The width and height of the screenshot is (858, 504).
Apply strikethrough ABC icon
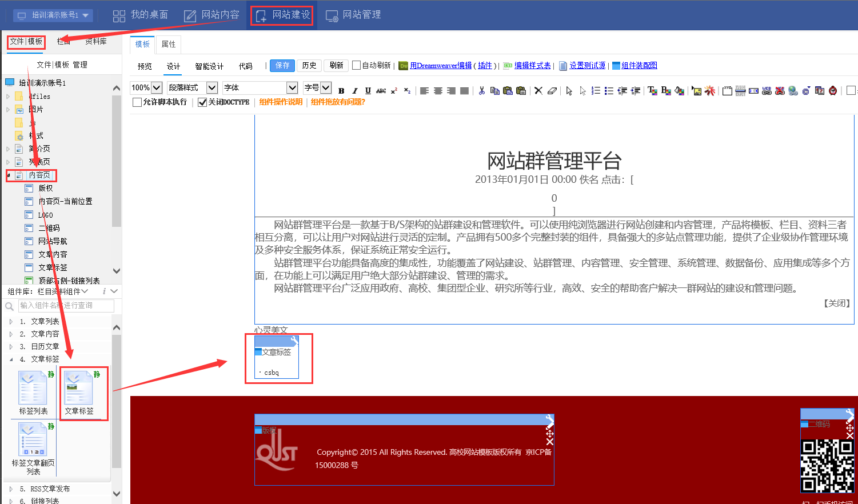point(381,90)
